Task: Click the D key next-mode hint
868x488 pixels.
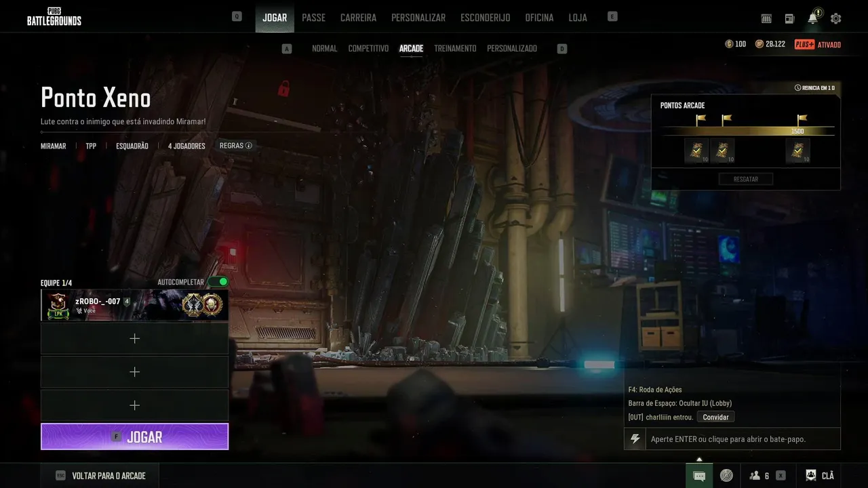Action: tap(561, 49)
